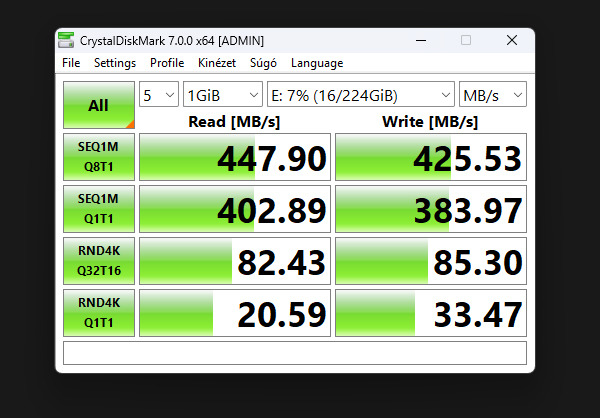
Task: Click the Write [MB/s] column header
Action: point(430,122)
